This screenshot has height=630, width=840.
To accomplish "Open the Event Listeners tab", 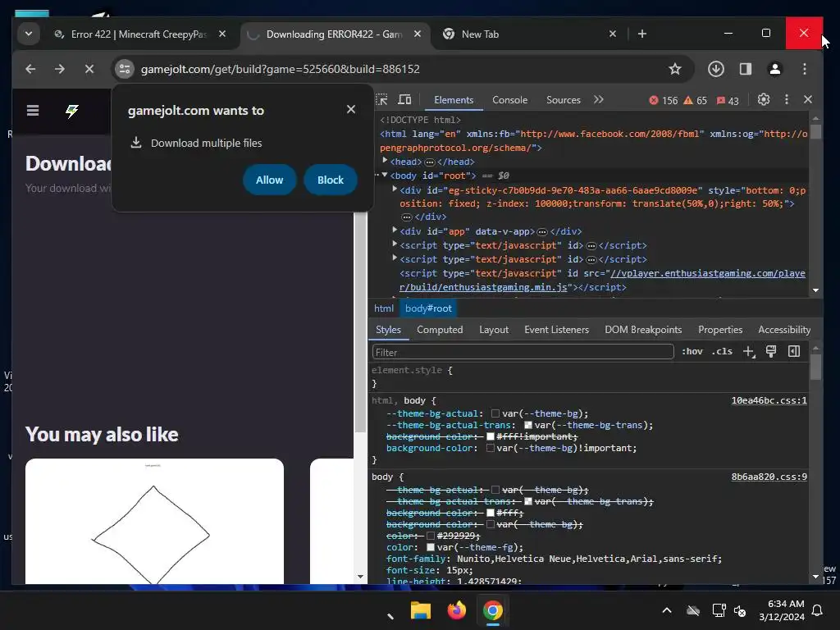I will point(556,330).
